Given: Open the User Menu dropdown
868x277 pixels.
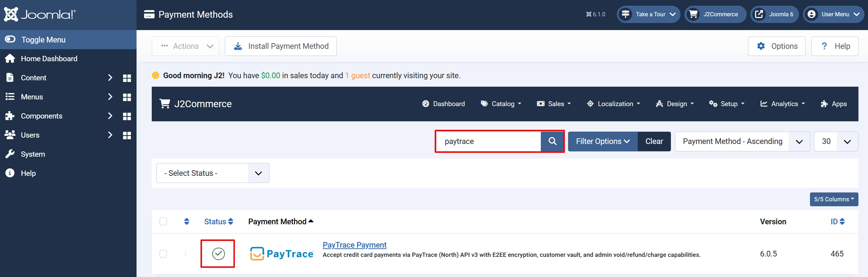Looking at the screenshot, I should point(834,15).
